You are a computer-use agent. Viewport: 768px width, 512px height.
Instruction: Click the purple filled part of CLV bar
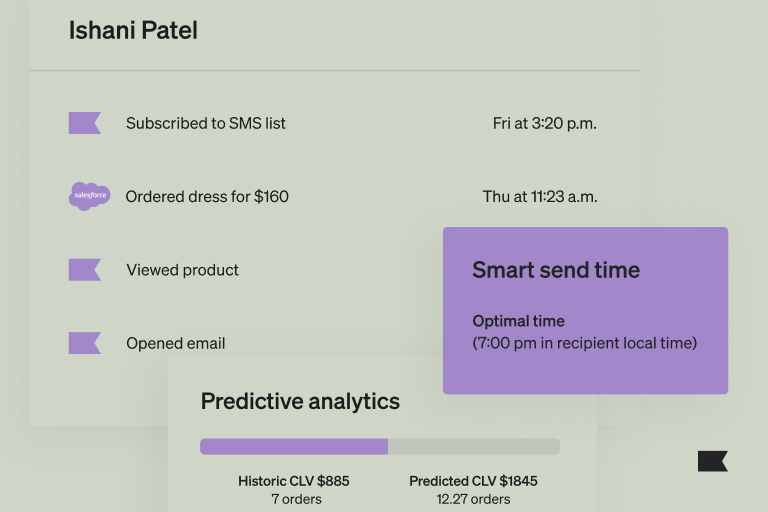tap(293, 446)
